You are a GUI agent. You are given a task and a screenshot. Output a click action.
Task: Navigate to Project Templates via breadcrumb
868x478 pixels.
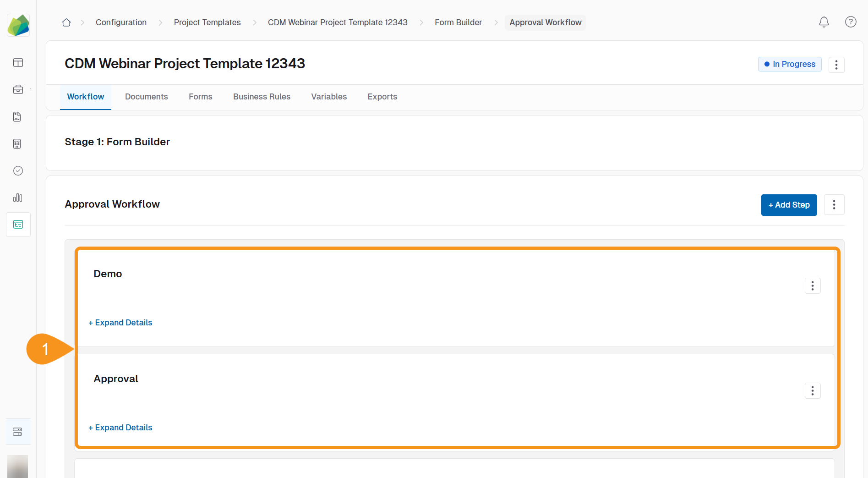pos(207,22)
